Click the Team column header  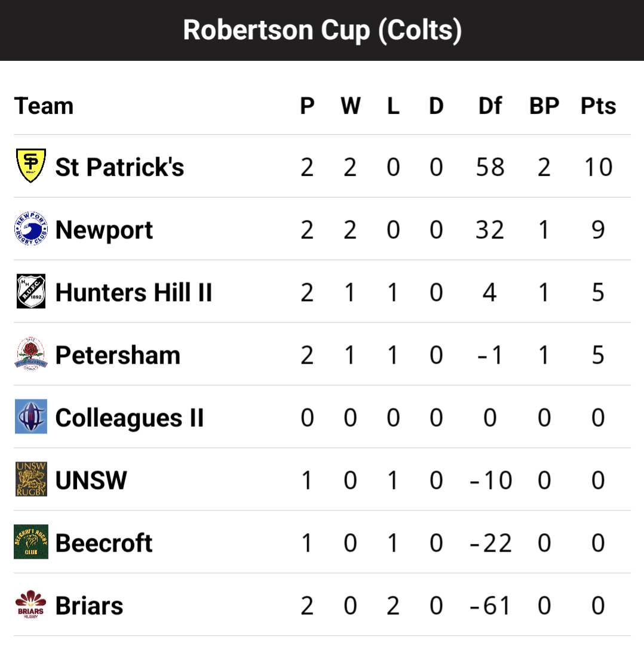click(44, 106)
